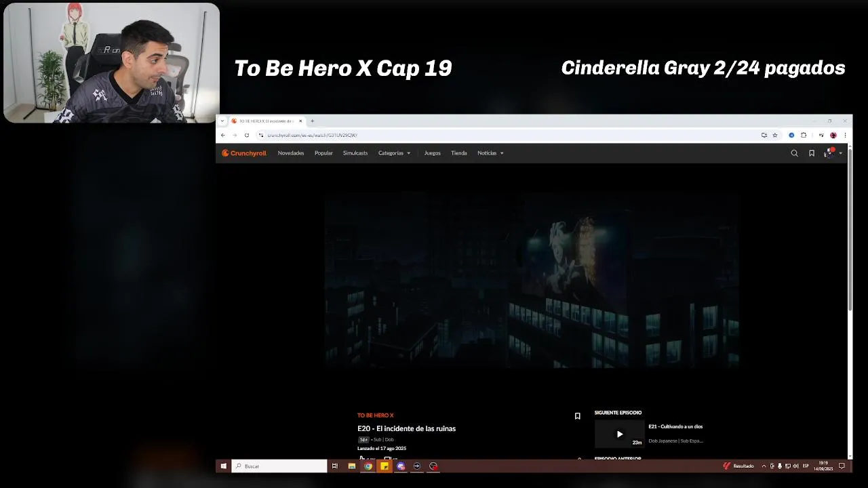Open the yellow sticky notes taskbar app

click(x=384, y=466)
